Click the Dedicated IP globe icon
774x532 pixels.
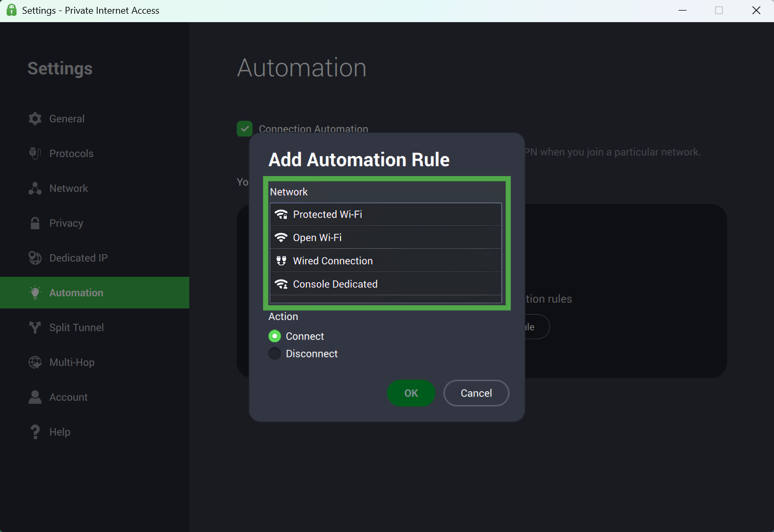click(35, 258)
